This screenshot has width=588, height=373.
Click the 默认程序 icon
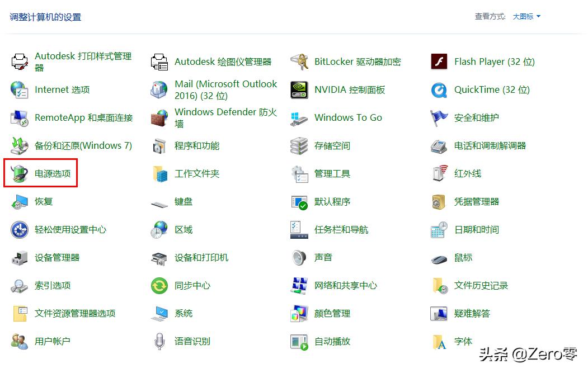[x=299, y=202]
